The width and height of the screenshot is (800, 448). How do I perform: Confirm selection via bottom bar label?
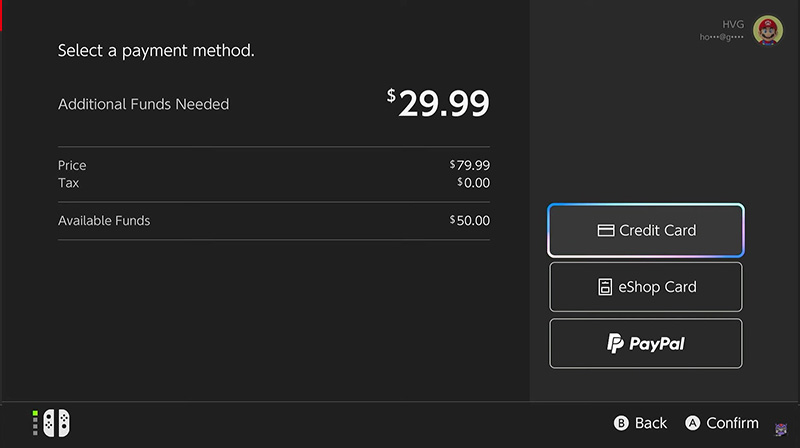coord(732,423)
